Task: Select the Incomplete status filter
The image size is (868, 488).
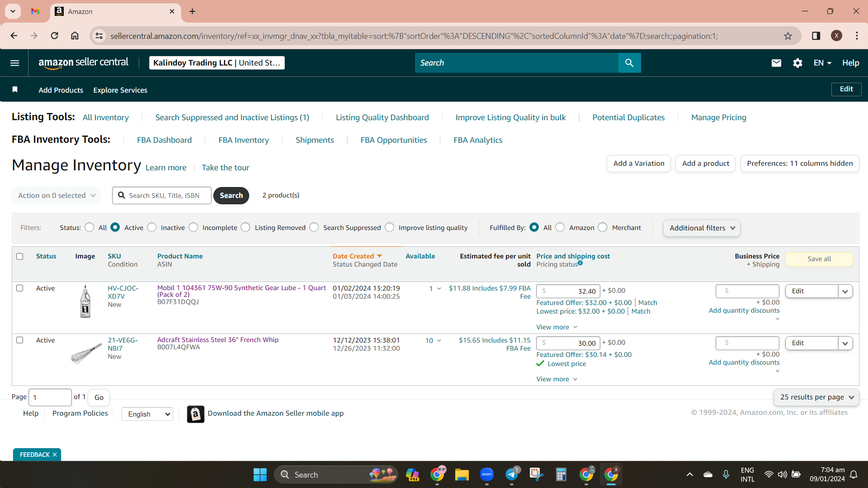Action: 193,227
